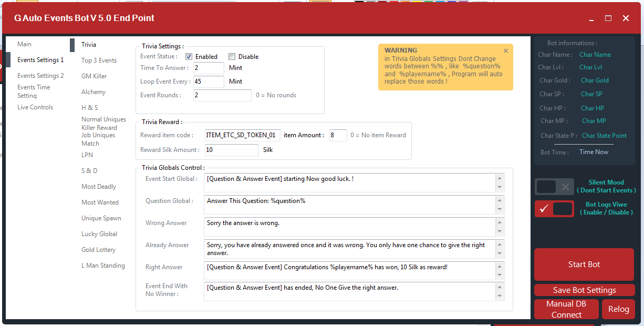Click the Char Name value text
The height and width of the screenshot is (326, 644).
pyautogui.click(x=595, y=55)
